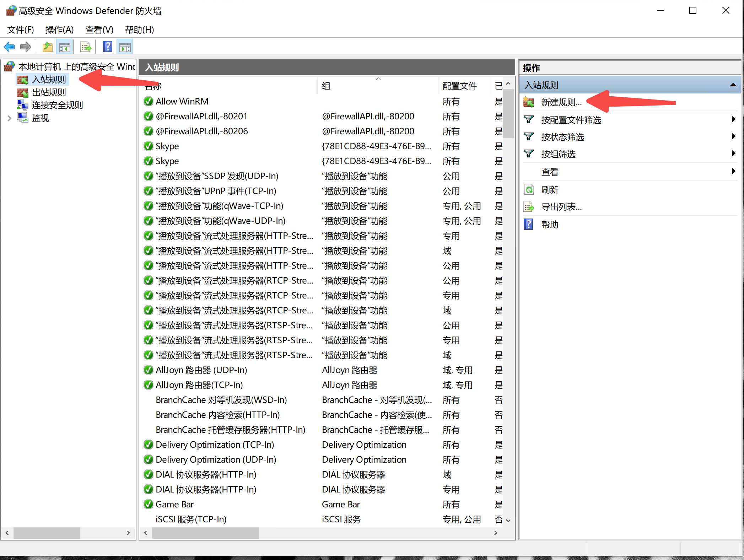Select the Allow WinRM rule row
744x560 pixels.
pos(182,102)
